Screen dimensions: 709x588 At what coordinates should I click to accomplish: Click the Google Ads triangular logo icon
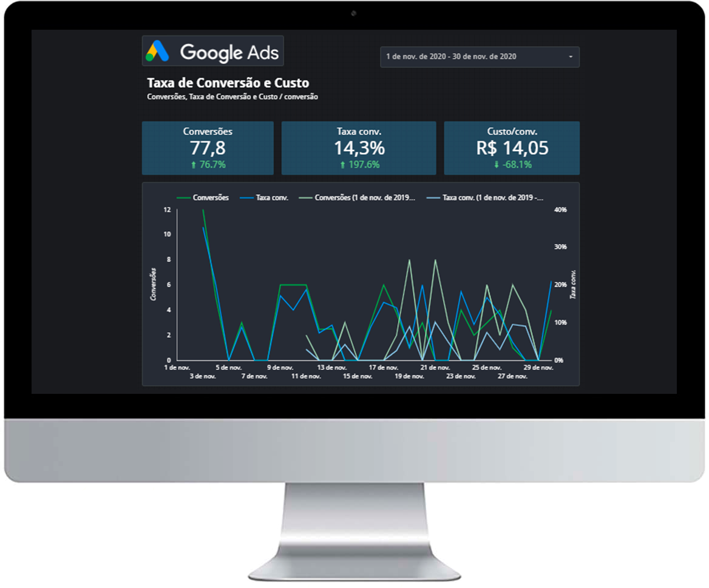158,51
